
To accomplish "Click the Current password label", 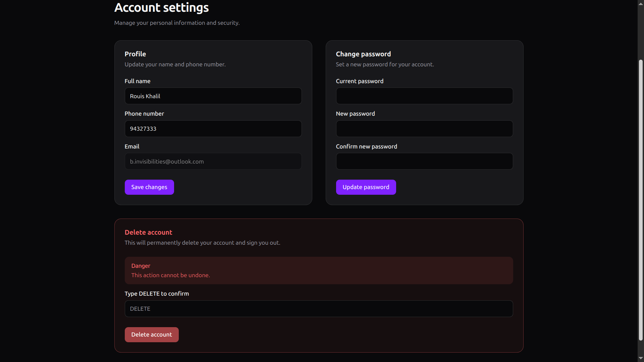I will click(360, 81).
